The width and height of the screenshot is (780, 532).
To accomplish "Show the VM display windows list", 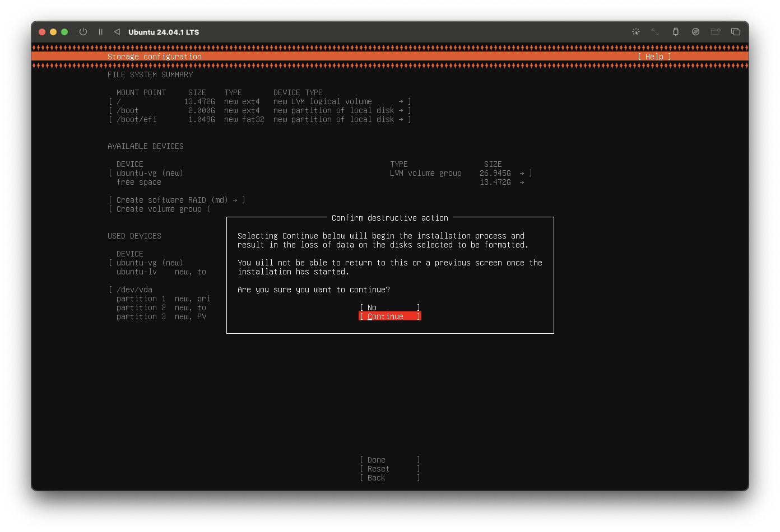I will [736, 32].
